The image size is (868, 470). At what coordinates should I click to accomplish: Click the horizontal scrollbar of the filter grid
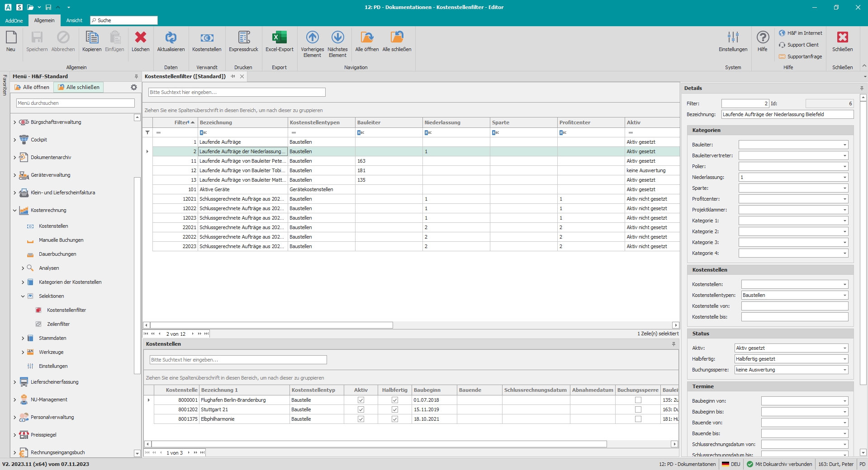pyautogui.click(x=271, y=325)
